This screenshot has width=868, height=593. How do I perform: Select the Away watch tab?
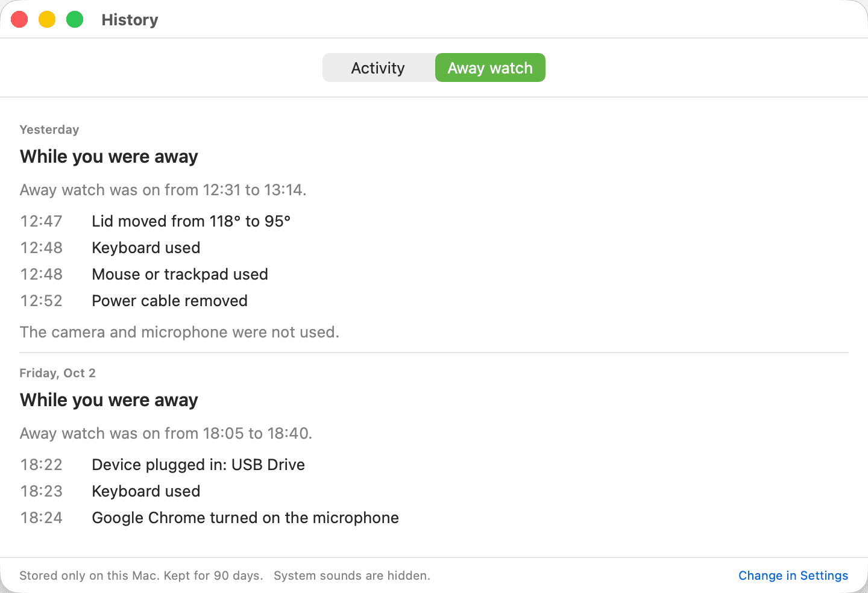tap(490, 67)
